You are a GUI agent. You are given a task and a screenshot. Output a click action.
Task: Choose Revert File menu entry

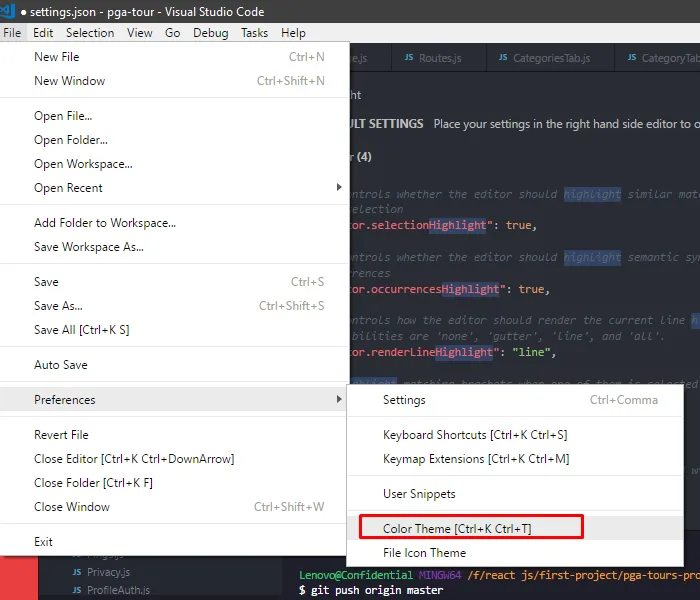click(x=175, y=434)
